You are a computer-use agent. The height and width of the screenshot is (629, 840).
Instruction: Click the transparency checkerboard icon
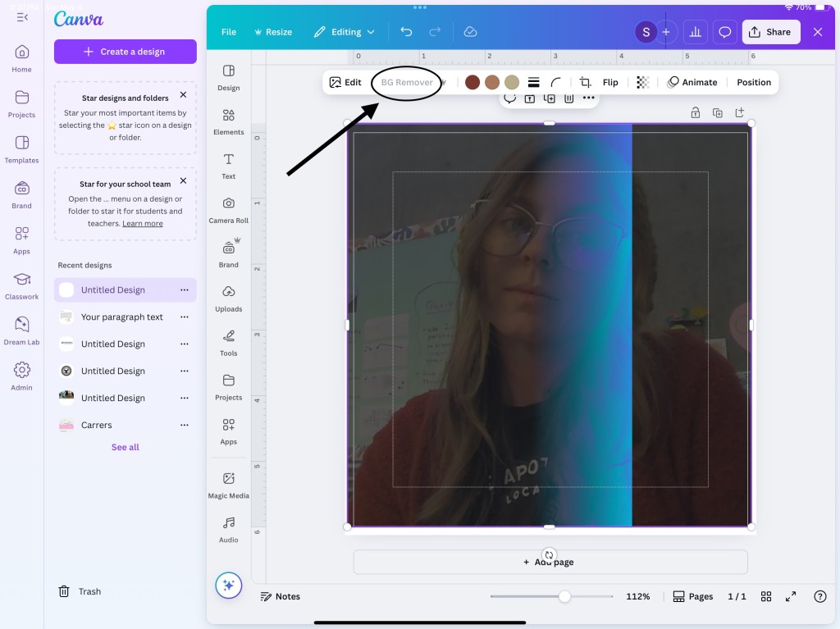(x=643, y=82)
